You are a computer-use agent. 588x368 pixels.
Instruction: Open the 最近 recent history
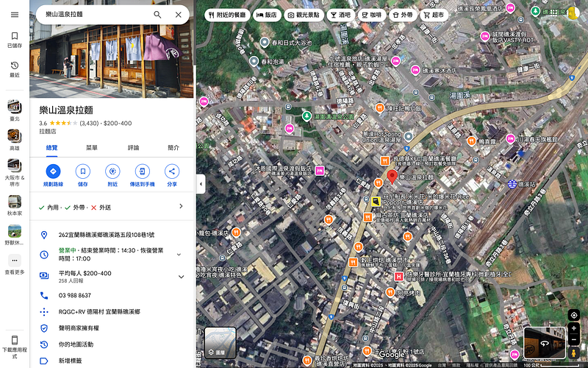click(15, 69)
